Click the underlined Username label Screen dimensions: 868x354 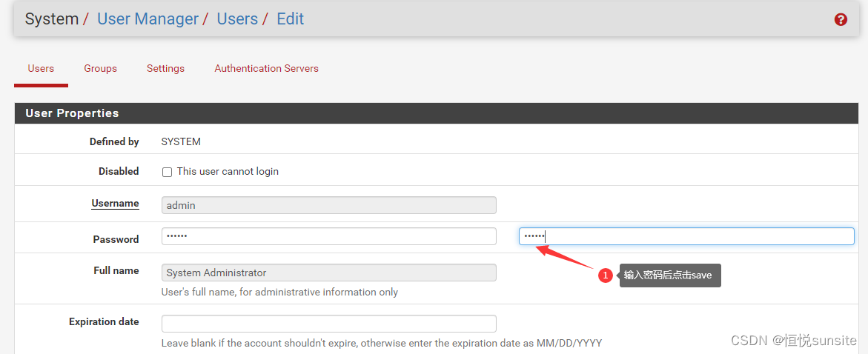pos(115,204)
